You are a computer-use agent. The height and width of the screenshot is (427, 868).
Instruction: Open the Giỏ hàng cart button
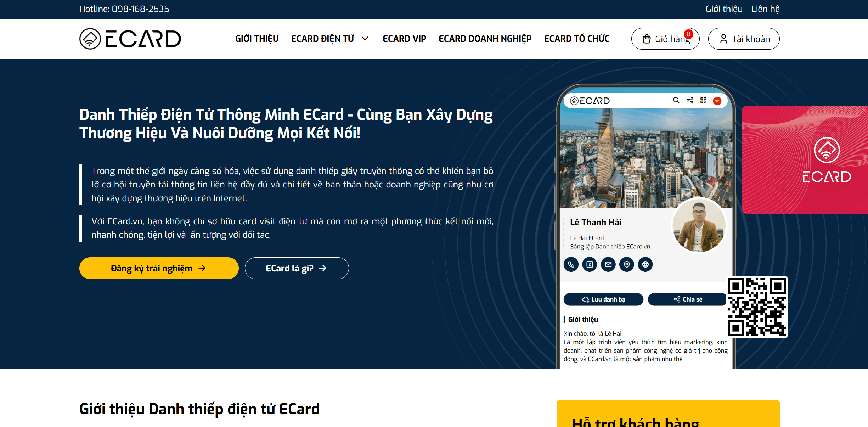tap(665, 39)
